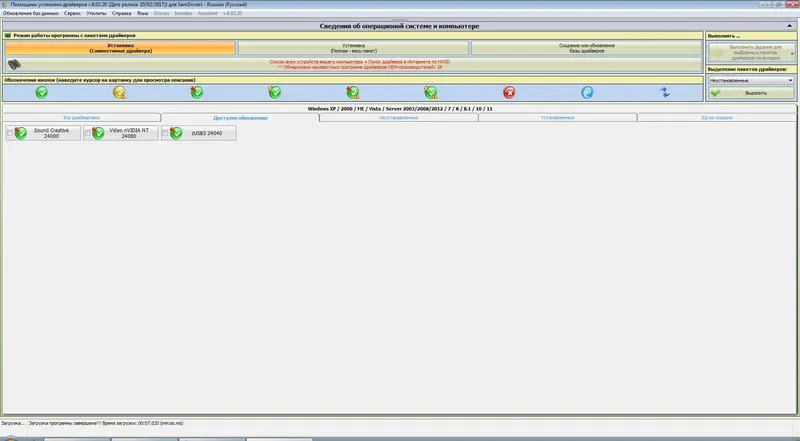
Task: Click the yellow checkmark legend icon
Action: click(119, 92)
